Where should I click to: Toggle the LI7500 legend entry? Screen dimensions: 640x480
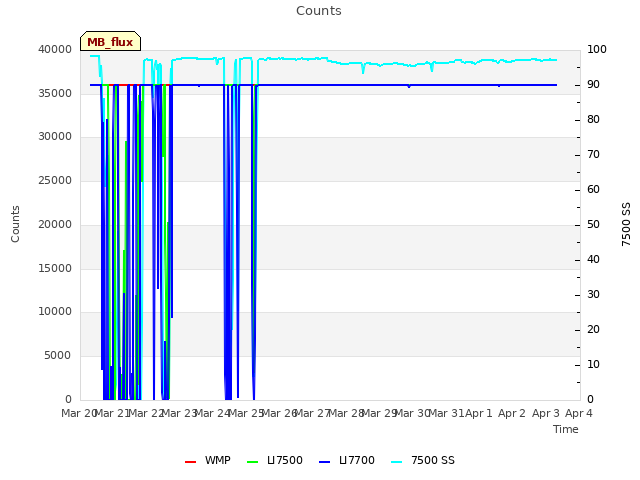click(x=275, y=460)
